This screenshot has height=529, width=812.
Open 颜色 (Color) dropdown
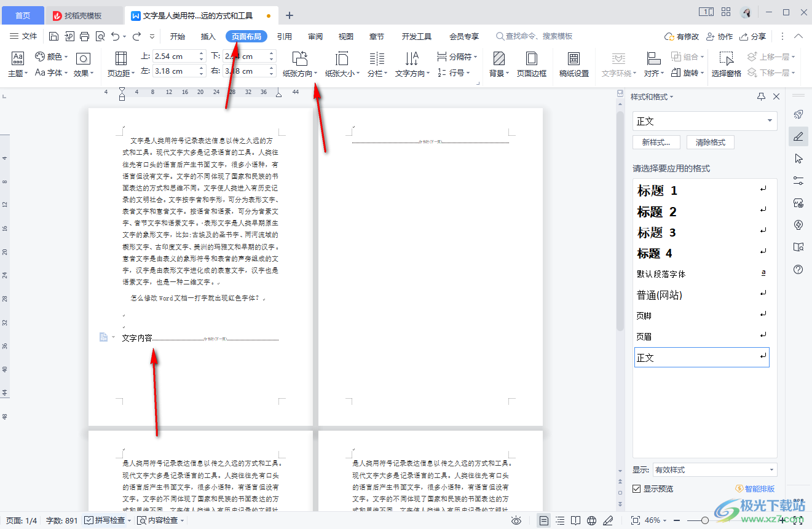point(51,57)
